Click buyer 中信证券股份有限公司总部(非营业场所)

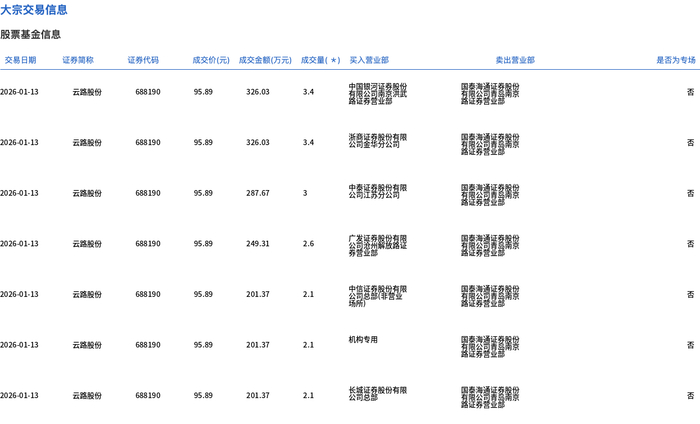(378, 296)
